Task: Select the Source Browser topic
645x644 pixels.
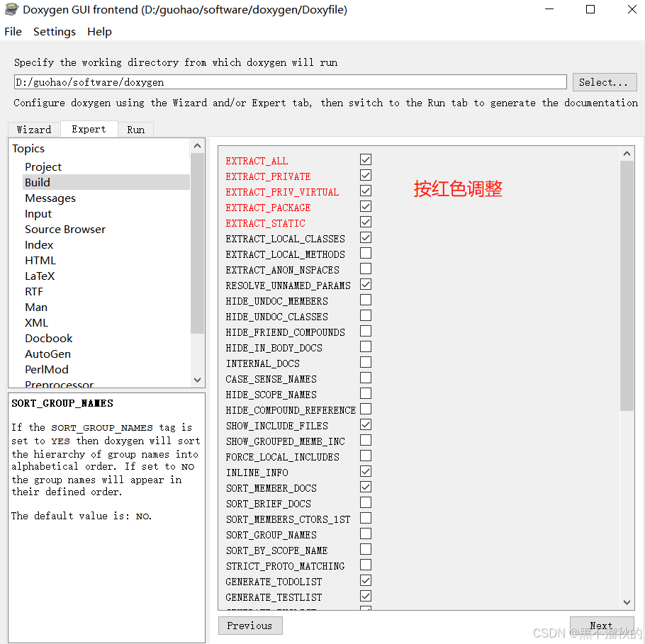Action: point(65,229)
